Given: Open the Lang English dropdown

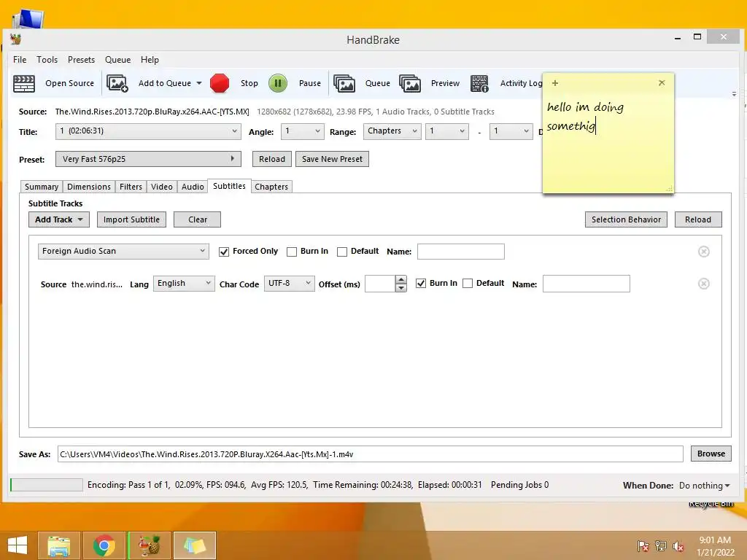Looking at the screenshot, I should coord(184,284).
